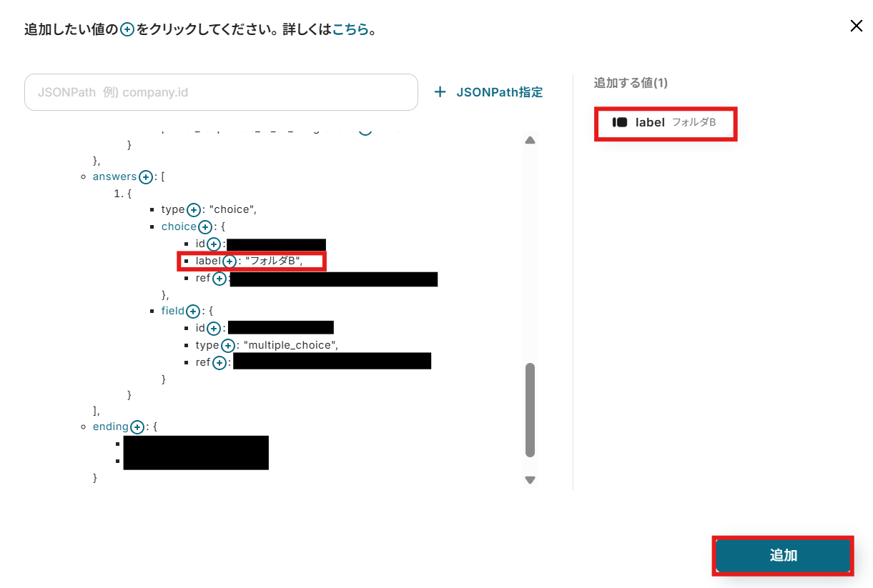The image size is (873, 588).
Task: Click the plus beside type "multiple_choice"
Action: pyautogui.click(x=228, y=346)
